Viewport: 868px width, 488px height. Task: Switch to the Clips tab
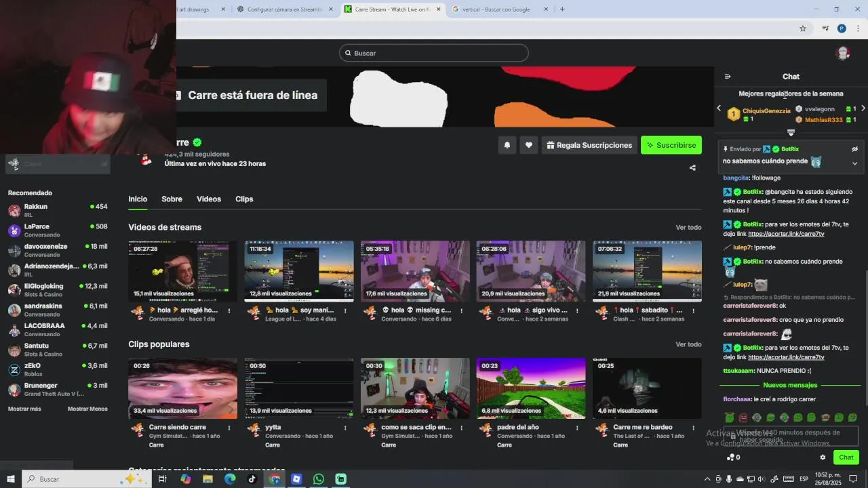(244, 199)
